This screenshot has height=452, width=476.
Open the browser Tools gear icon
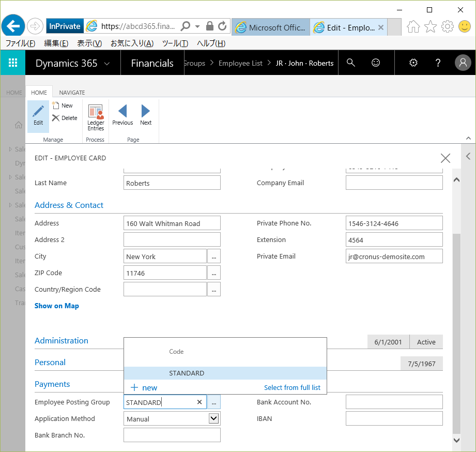pos(447,26)
